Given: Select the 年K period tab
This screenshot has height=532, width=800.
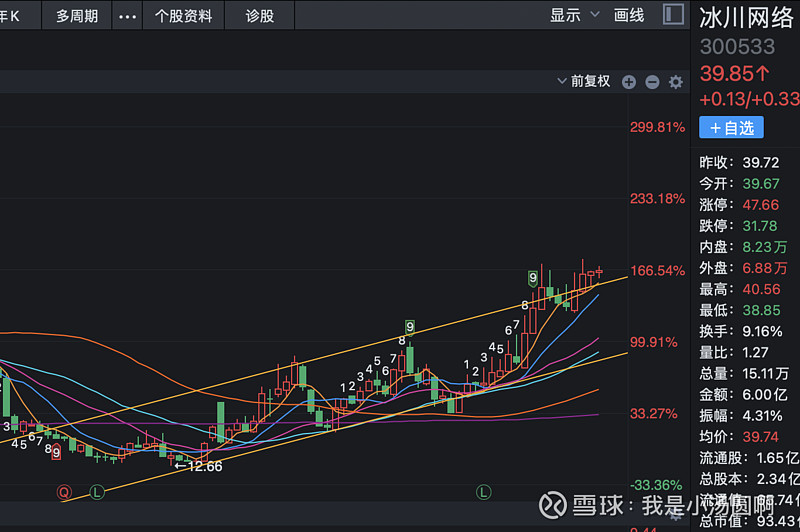Looking at the screenshot, I should 10,16.
